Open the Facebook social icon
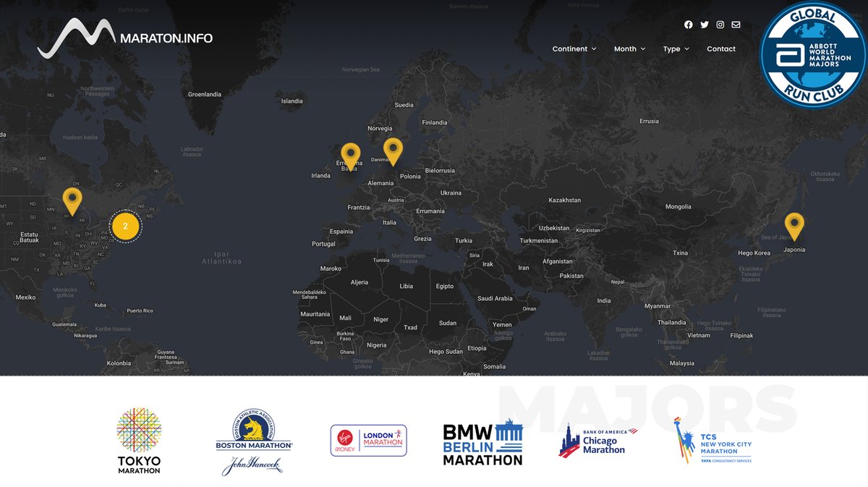868x487 pixels. (689, 25)
